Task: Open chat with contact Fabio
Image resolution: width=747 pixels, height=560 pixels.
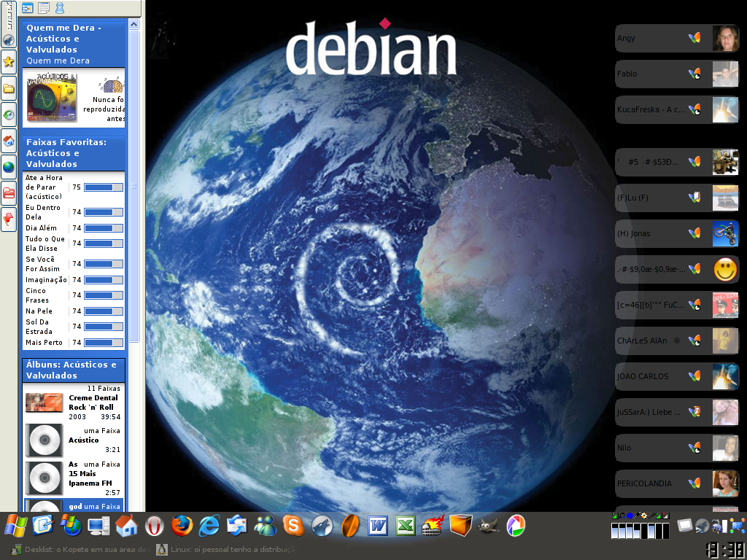Action: 677,74
